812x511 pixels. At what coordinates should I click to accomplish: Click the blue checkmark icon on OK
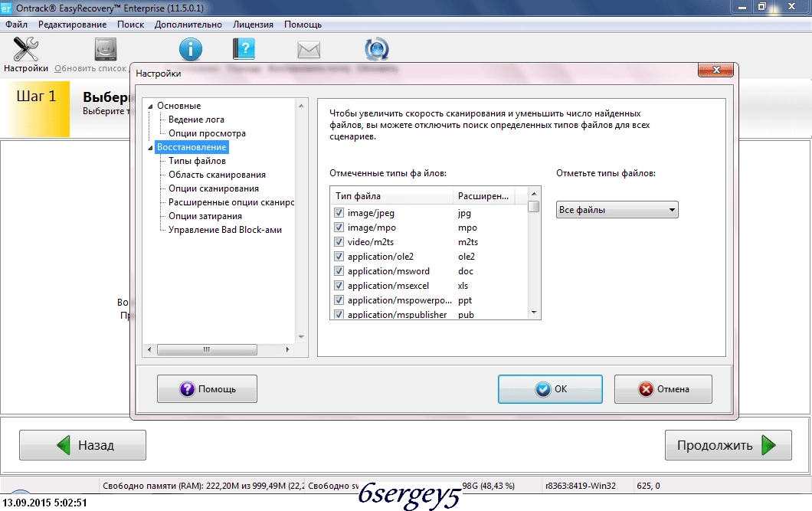pos(542,389)
